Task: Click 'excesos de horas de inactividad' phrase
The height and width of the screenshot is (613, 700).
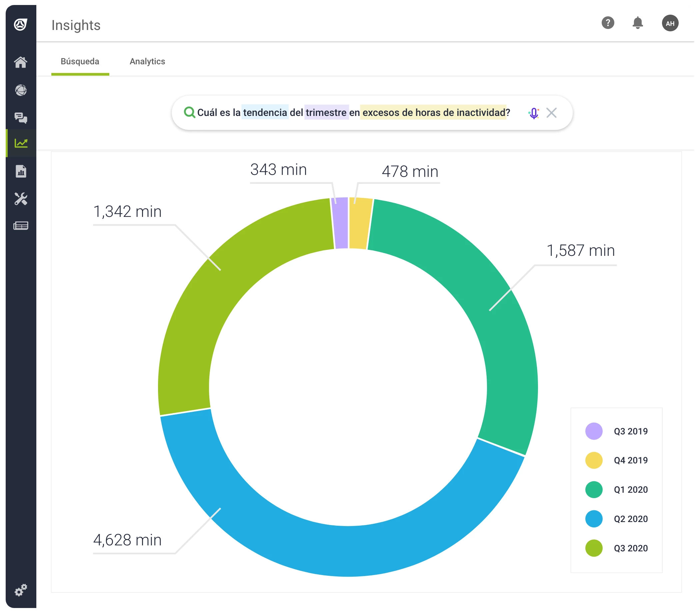Action: [x=433, y=113]
